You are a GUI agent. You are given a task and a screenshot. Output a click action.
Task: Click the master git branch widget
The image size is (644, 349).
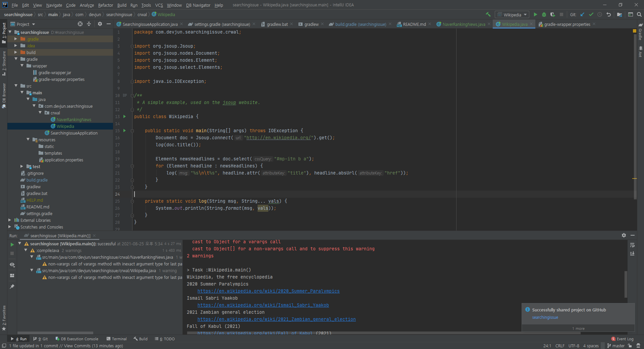[616, 346]
